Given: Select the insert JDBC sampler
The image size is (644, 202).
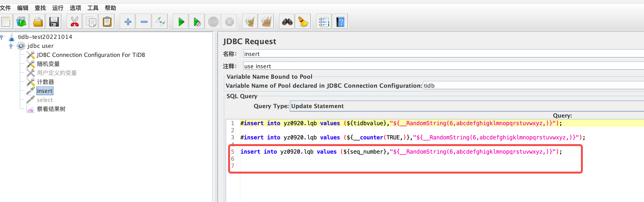Looking at the screenshot, I should tap(45, 91).
